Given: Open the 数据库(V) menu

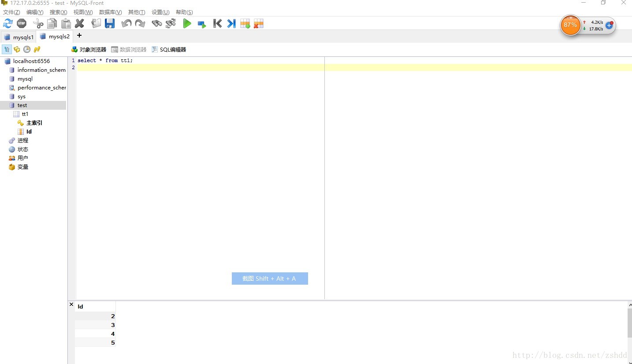Looking at the screenshot, I should 110,12.
